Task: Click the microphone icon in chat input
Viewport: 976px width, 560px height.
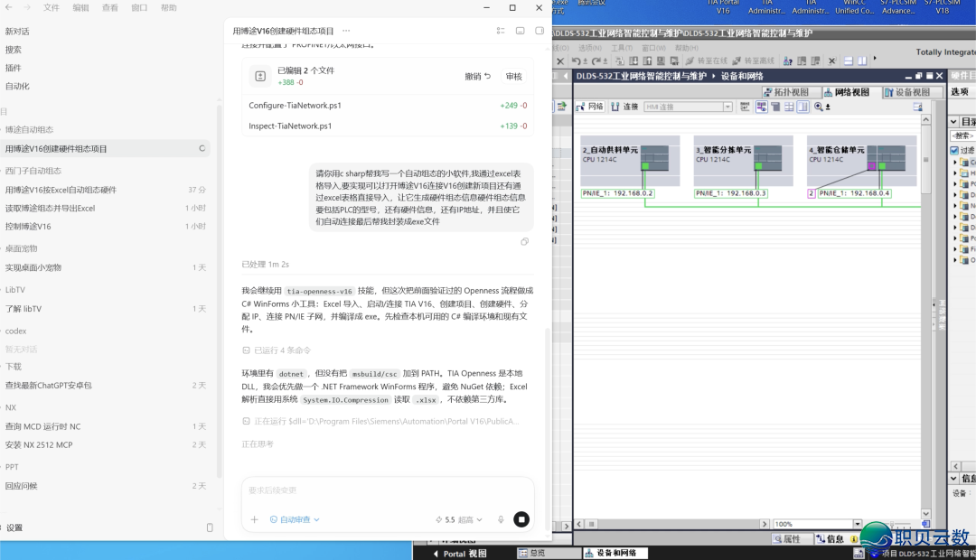Action: (501, 519)
